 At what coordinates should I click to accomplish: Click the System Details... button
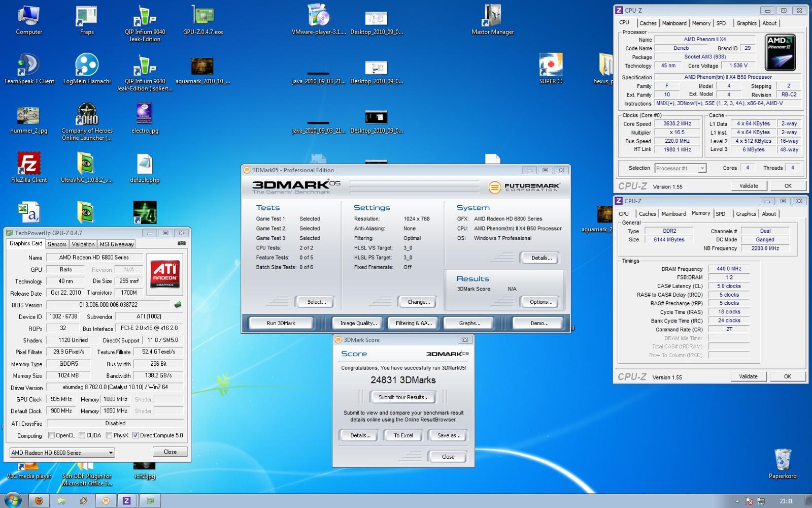(x=541, y=258)
